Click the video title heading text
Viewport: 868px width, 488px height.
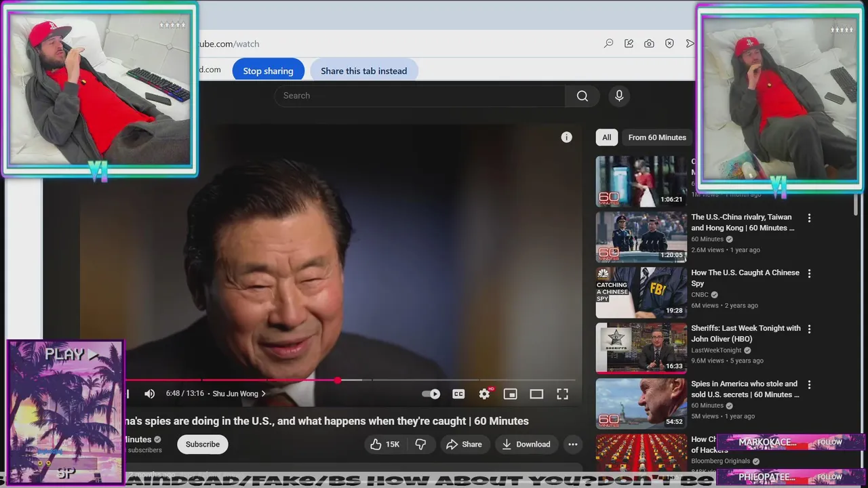tap(326, 421)
